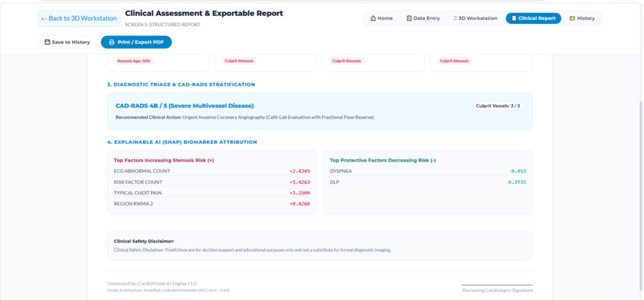The width and height of the screenshot is (644, 300).
Task: Select the DLP protective factor
Action: (427, 182)
